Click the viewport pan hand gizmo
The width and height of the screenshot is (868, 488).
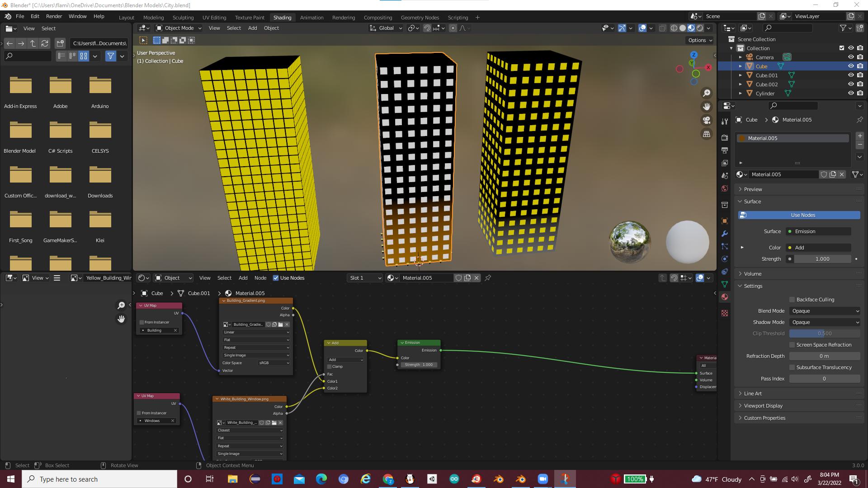(706, 107)
